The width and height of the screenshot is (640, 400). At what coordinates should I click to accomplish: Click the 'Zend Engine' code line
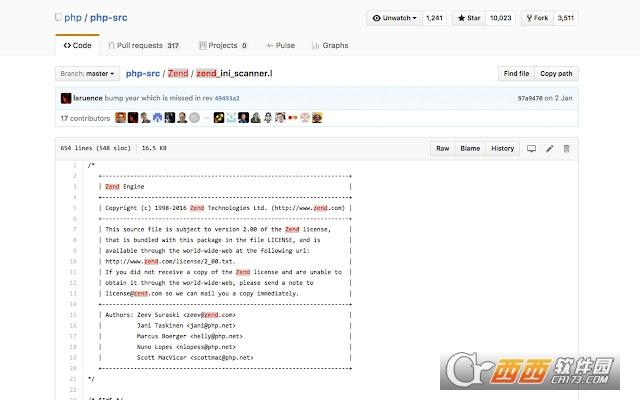(124, 187)
